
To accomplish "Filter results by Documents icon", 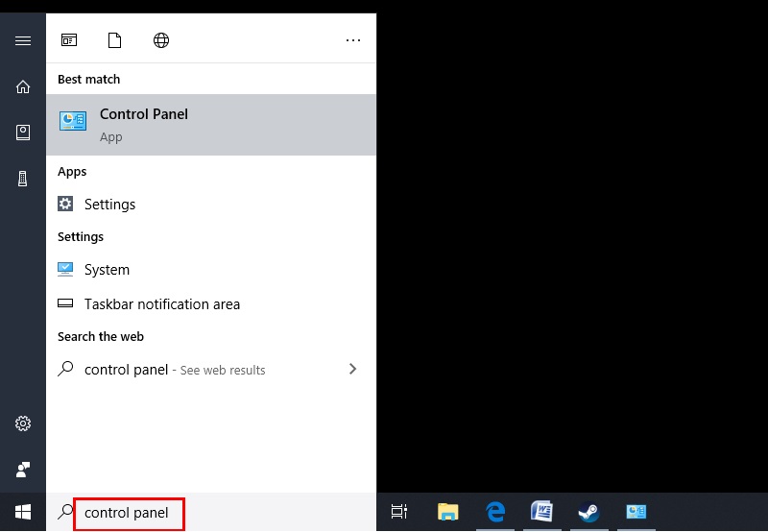I will pos(114,40).
